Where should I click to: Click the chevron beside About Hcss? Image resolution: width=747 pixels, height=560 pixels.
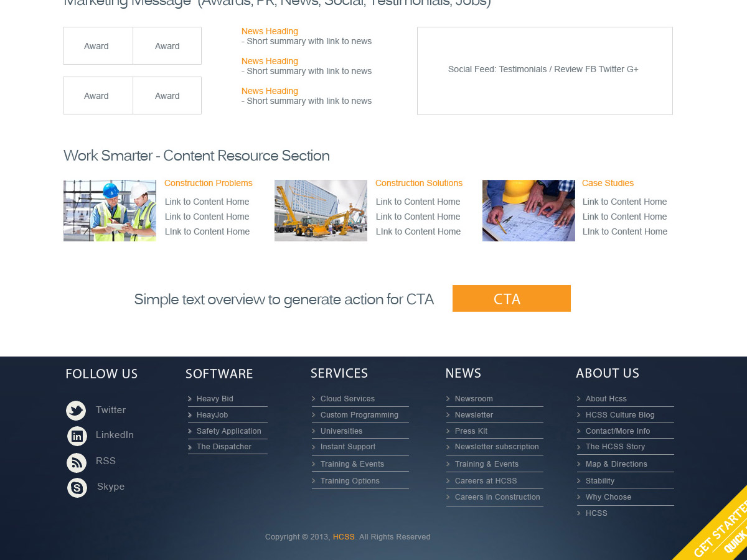579,399
